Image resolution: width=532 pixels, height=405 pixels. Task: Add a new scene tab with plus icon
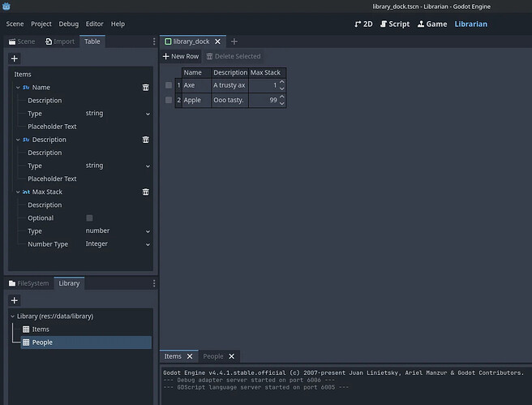coord(234,41)
